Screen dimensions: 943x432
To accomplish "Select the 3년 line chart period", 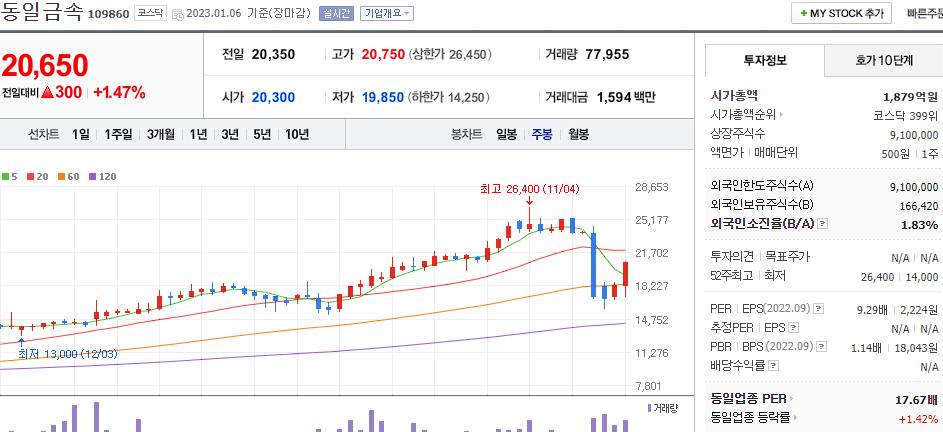I will pyautogui.click(x=230, y=134).
